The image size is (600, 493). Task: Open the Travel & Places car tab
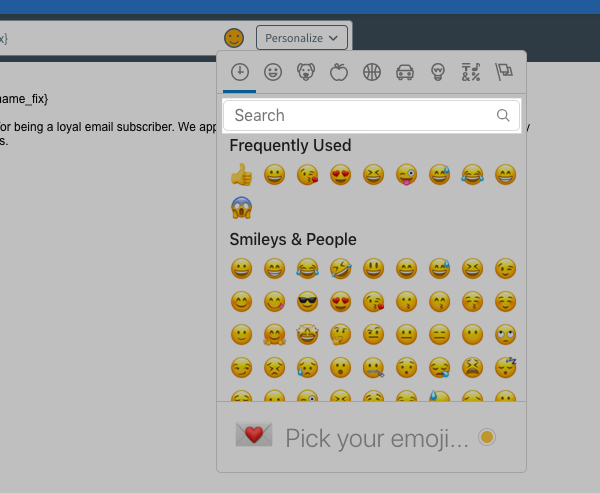pos(405,72)
